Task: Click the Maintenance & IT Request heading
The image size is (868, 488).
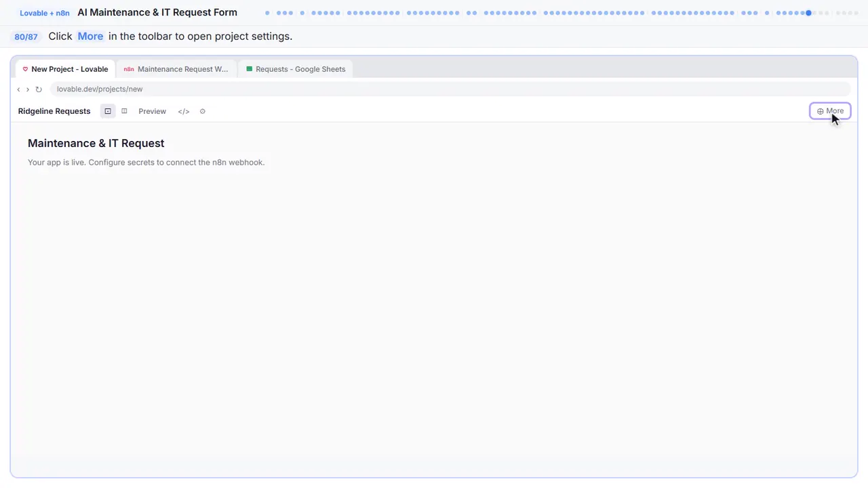Action: coord(96,143)
